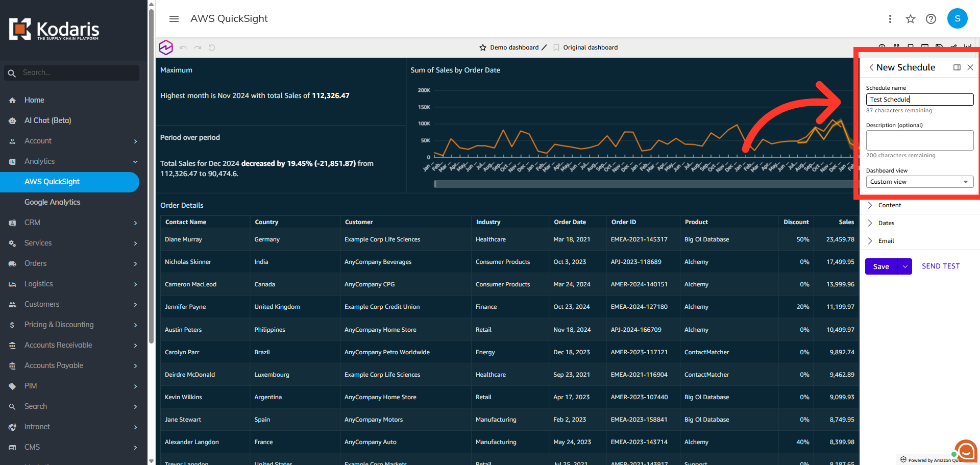This screenshot has width=980, height=465.
Task: Go back using New Schedule chevron
Action: coord(871,67)
